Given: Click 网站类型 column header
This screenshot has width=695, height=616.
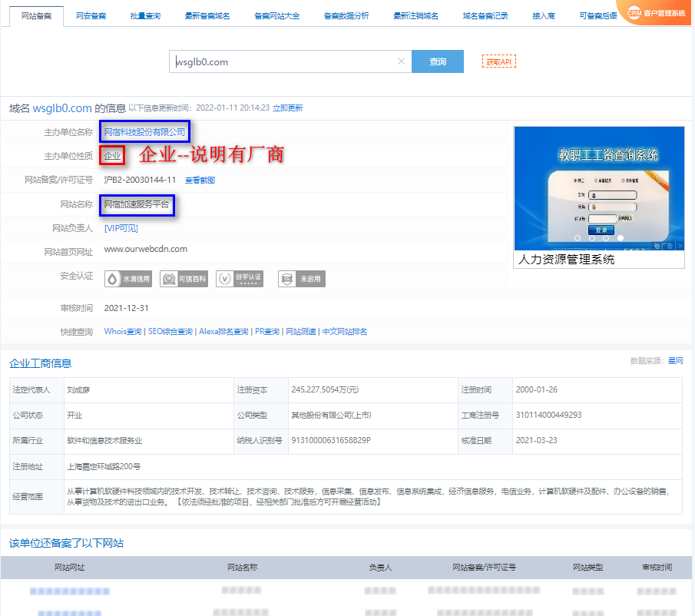Looking at the screenshot, I should pos(587,568).
